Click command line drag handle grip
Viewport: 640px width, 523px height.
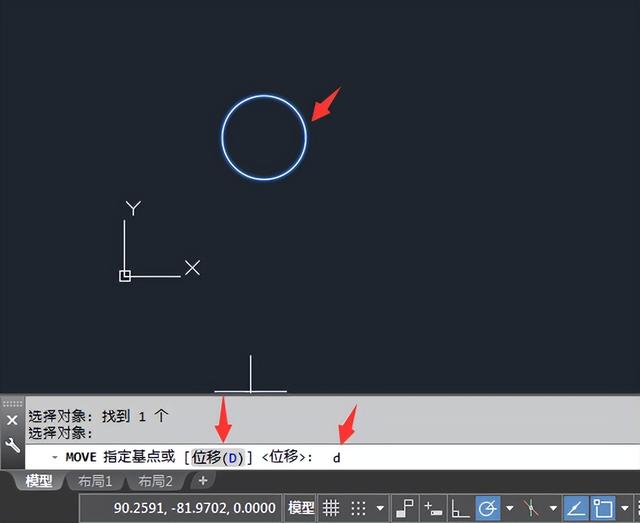point(12,404)
